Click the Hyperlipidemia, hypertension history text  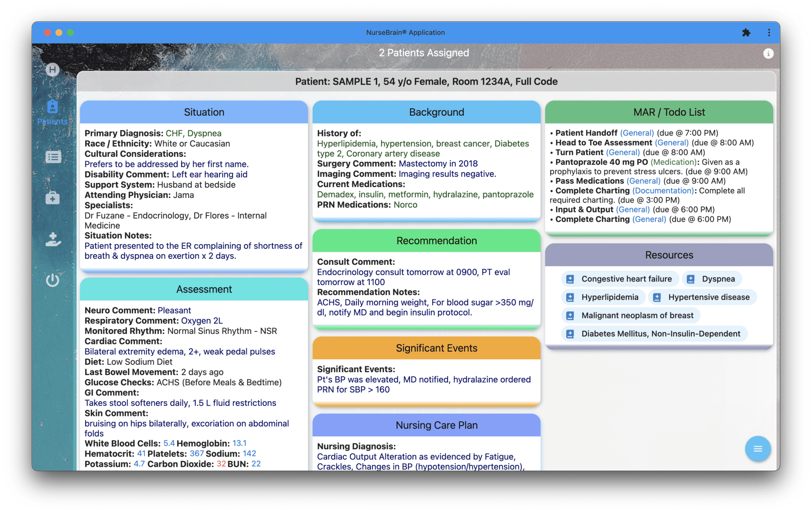423,149
